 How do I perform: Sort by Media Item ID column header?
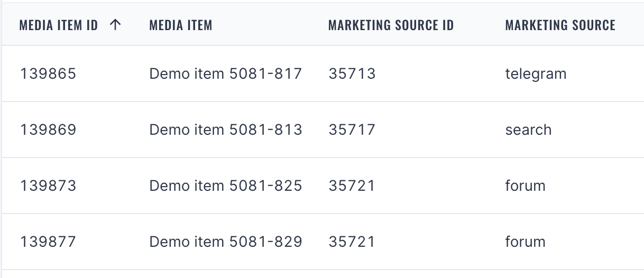click(59, 25)
